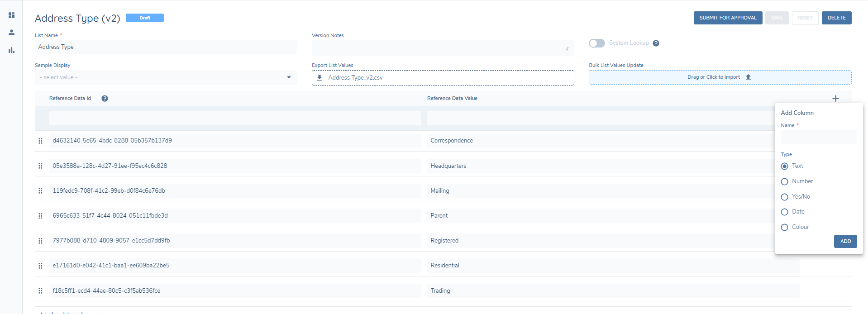Open the dashboard icon in the sidebar
Viewport: 868px width, 314px height.
tap(12, 15)
